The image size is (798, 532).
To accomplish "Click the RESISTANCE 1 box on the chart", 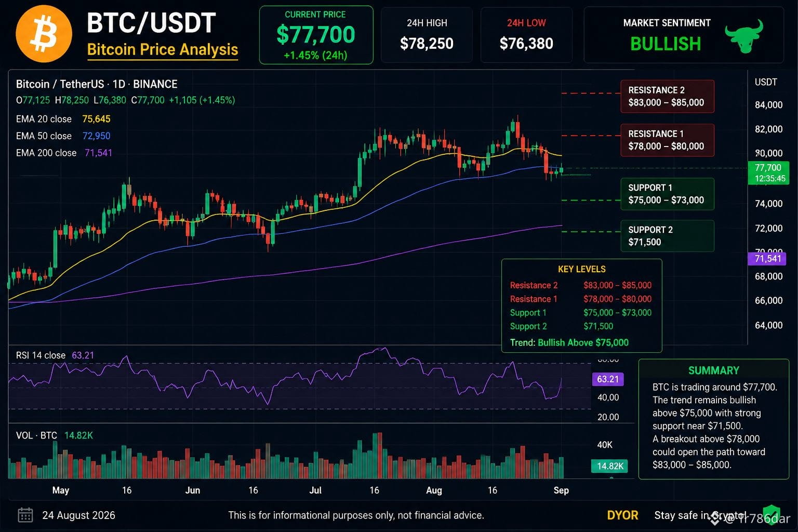I will pyautogui.click(x=667, y=140).
